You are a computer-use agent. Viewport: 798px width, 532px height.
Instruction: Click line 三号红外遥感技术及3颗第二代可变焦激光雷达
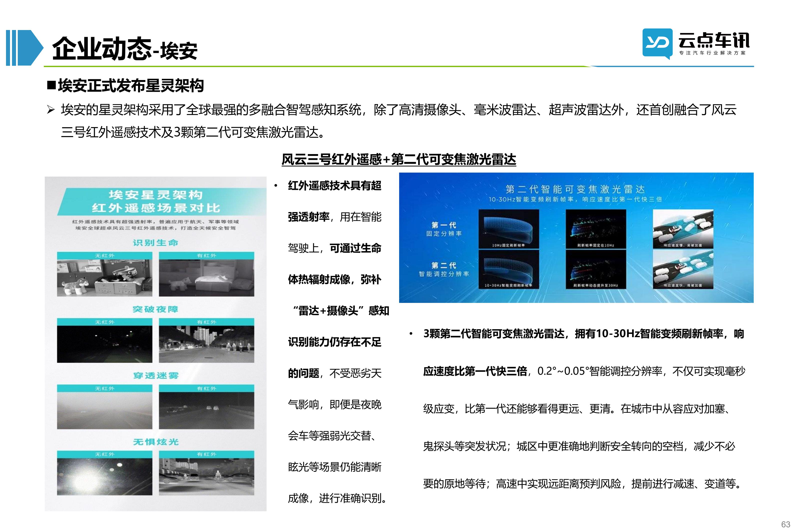(194, 132)
